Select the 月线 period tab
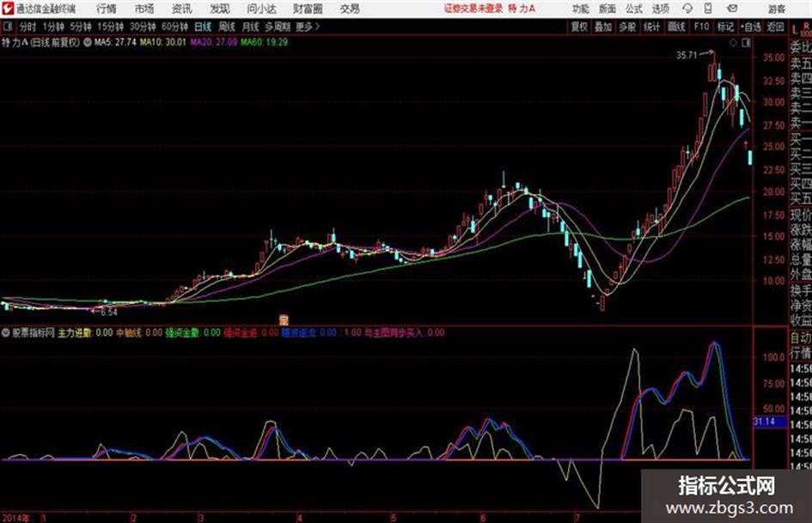This screenshot has height=523, width=812. coord(251,27)
